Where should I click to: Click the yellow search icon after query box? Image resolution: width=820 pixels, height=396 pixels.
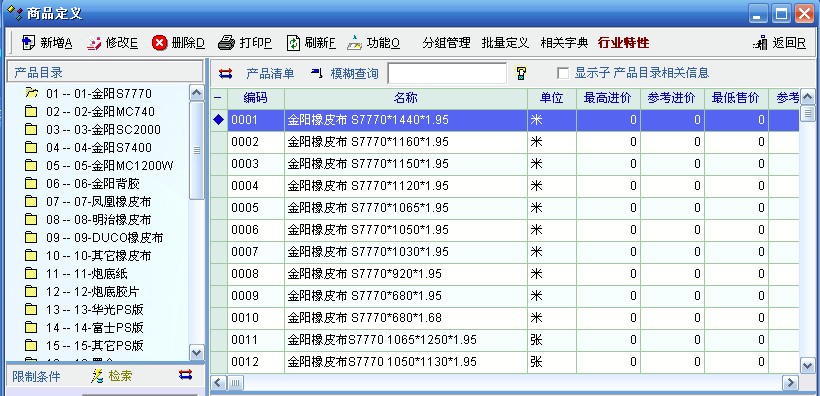coord(521,73)
